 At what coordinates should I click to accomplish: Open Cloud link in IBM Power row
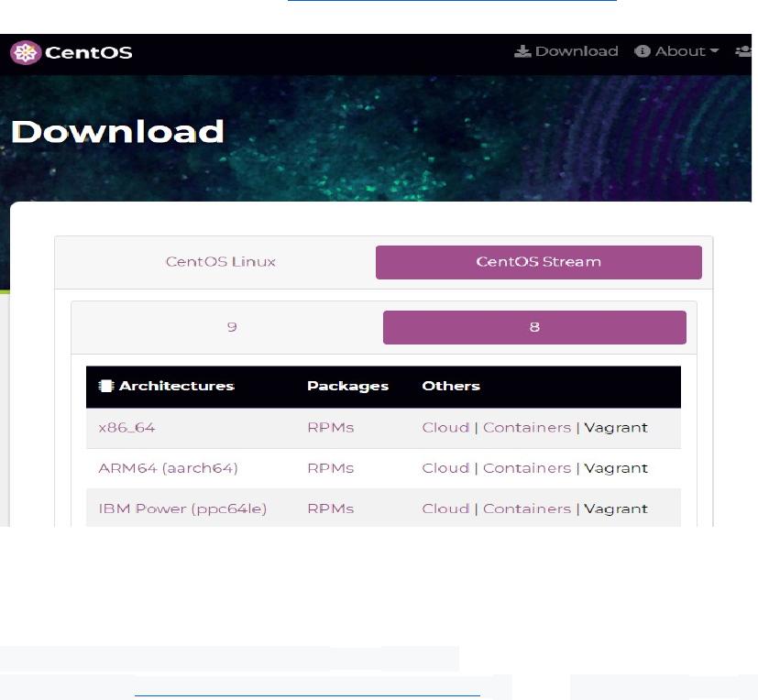pos(445,509)
